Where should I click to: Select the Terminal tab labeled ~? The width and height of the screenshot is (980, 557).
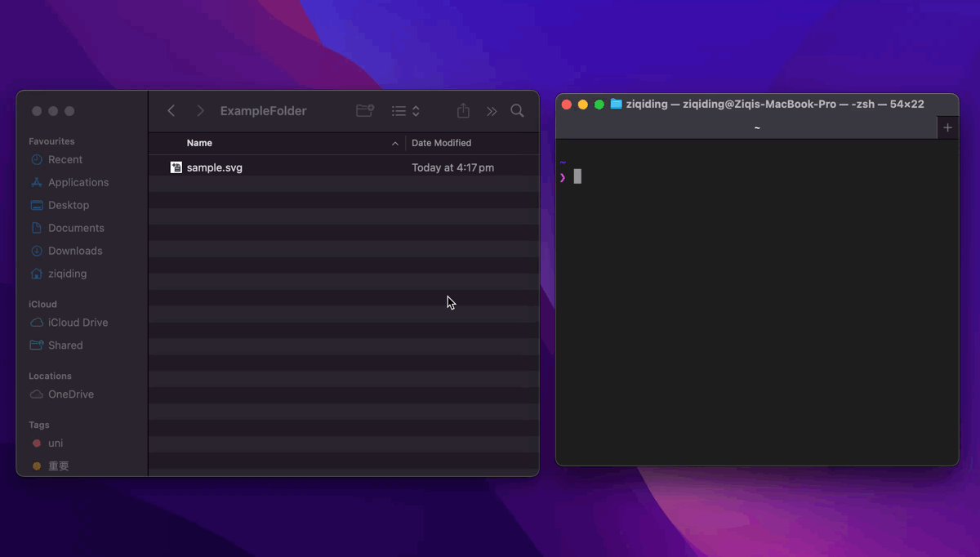pos(756,127)
